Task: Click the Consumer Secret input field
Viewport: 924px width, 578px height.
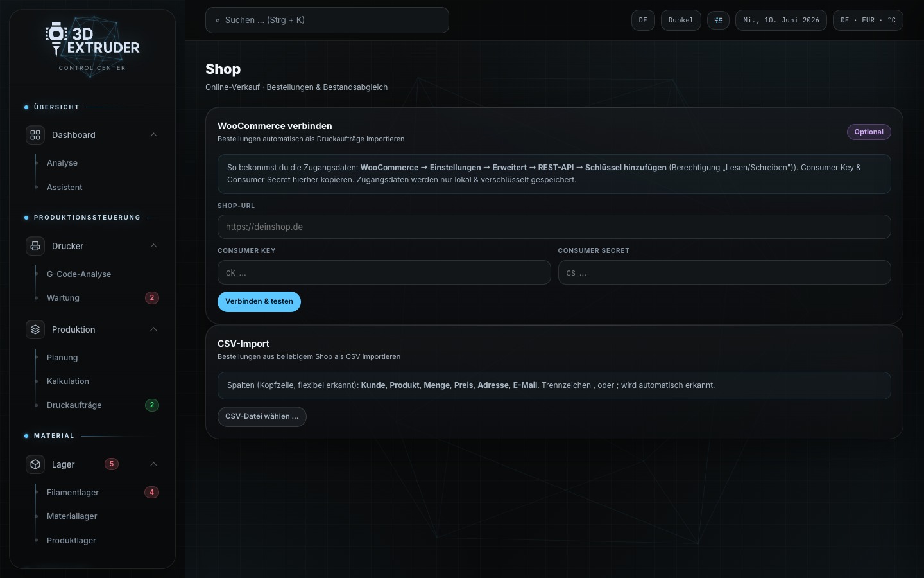Action: 724,272
